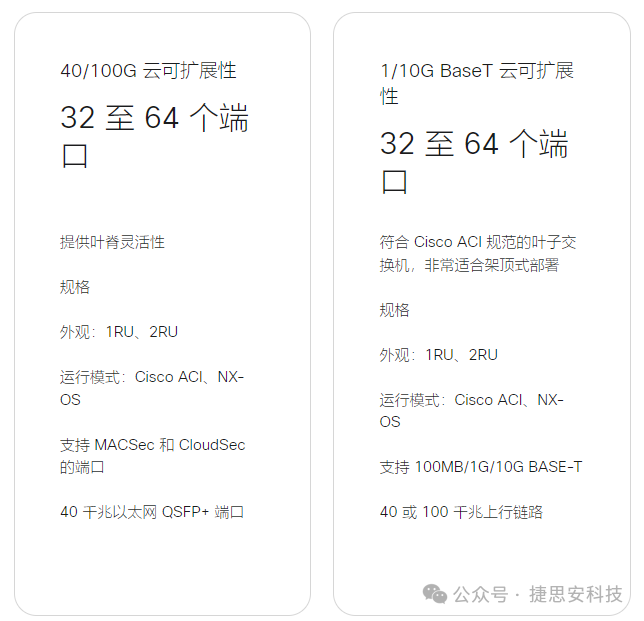This screenshot has height=621, width=644.
Task: Click the blank area below right card's uplink line
Action: pos(481,550)
